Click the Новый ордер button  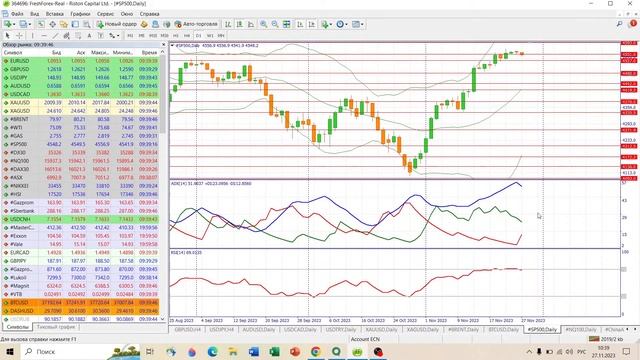click(116, 24)
